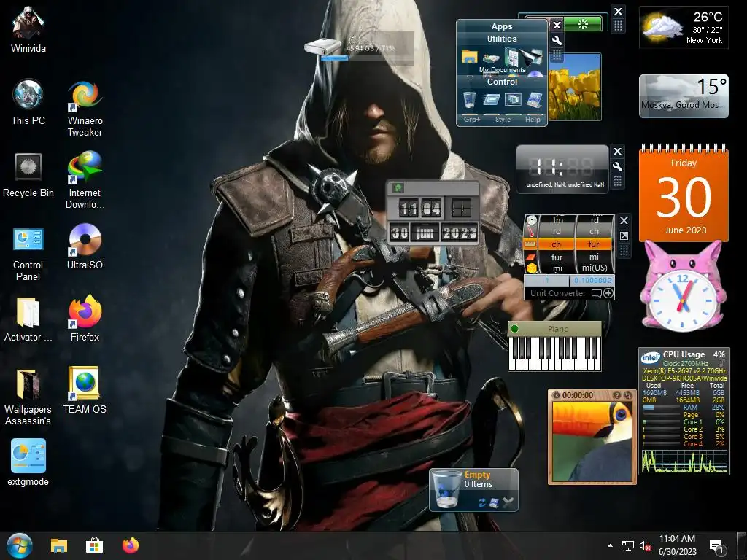Click the muted volume tray icon

[x=645, y=545]
